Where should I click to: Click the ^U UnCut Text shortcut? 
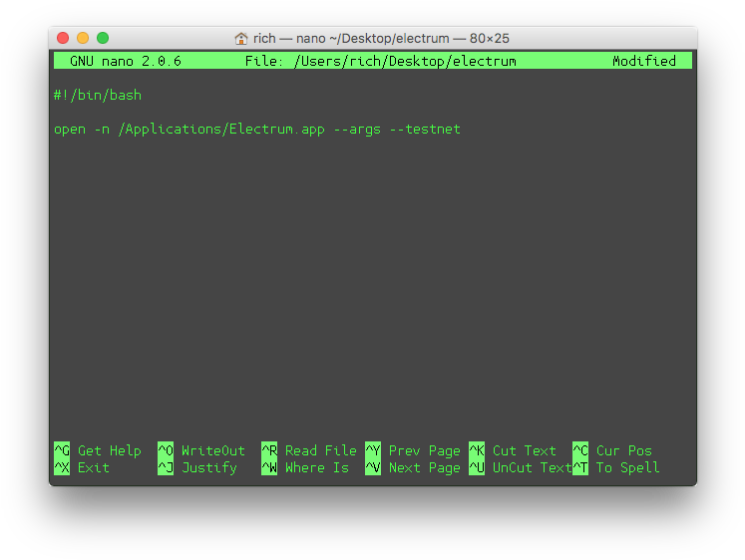[x=521, y=467]
